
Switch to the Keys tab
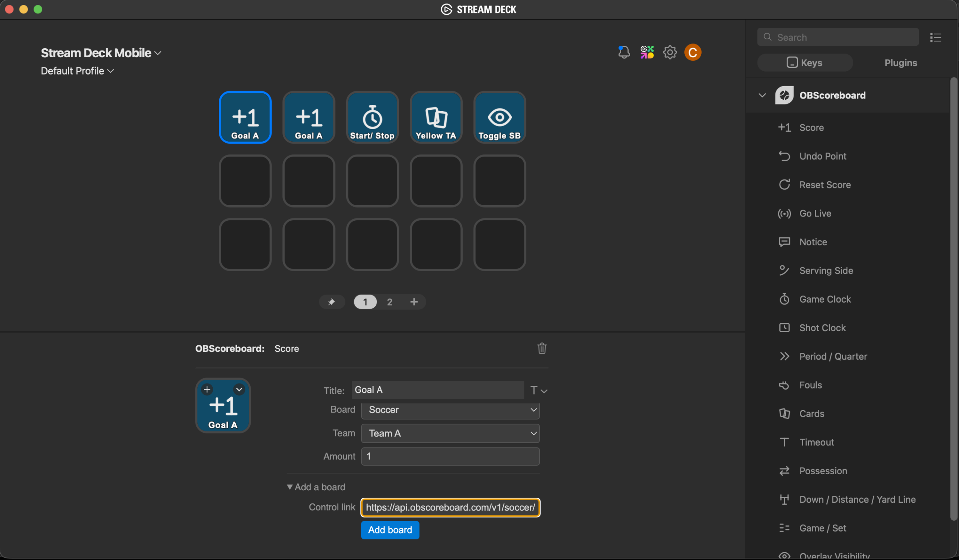[x=805, y=63]
